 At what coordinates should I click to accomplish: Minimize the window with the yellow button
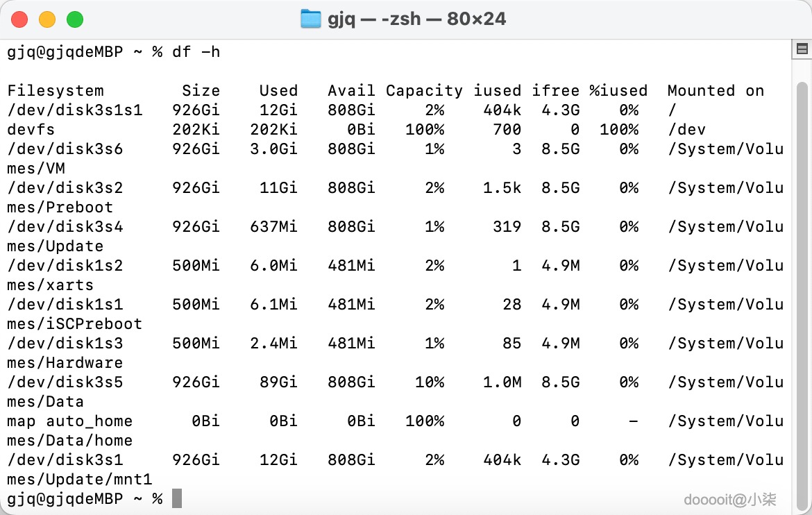(47, 19)
